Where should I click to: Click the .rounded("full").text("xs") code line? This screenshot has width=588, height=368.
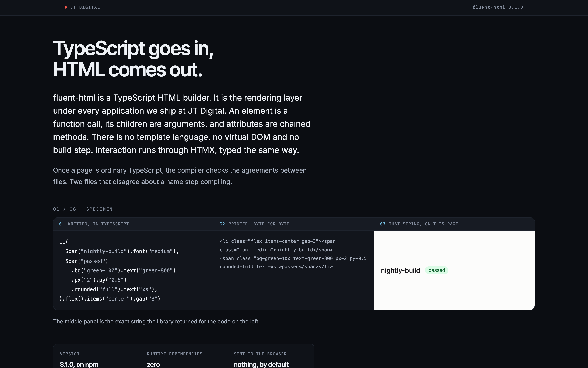click(114, 289)
